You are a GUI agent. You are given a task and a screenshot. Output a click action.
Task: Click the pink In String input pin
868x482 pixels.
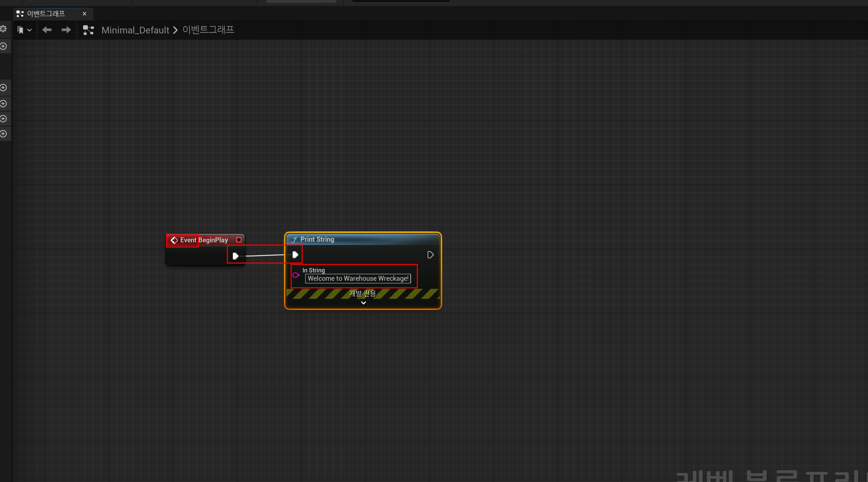point(296,275)
